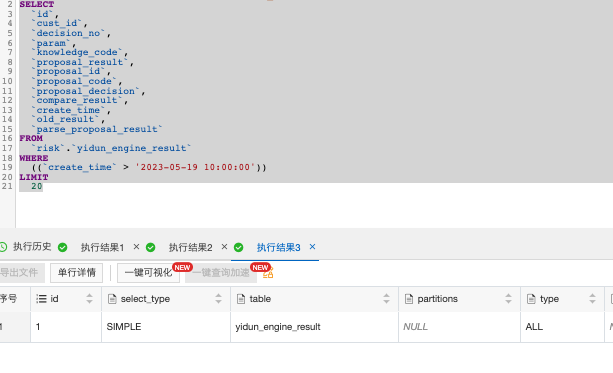Click the orange icon beside 一键查询加速
Screen dimensions: 613x373
[x=268, y=273]
